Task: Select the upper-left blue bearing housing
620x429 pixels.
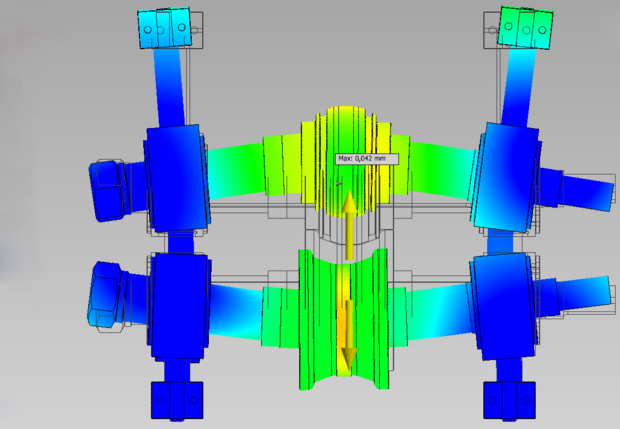Action: tap(177, 178)
